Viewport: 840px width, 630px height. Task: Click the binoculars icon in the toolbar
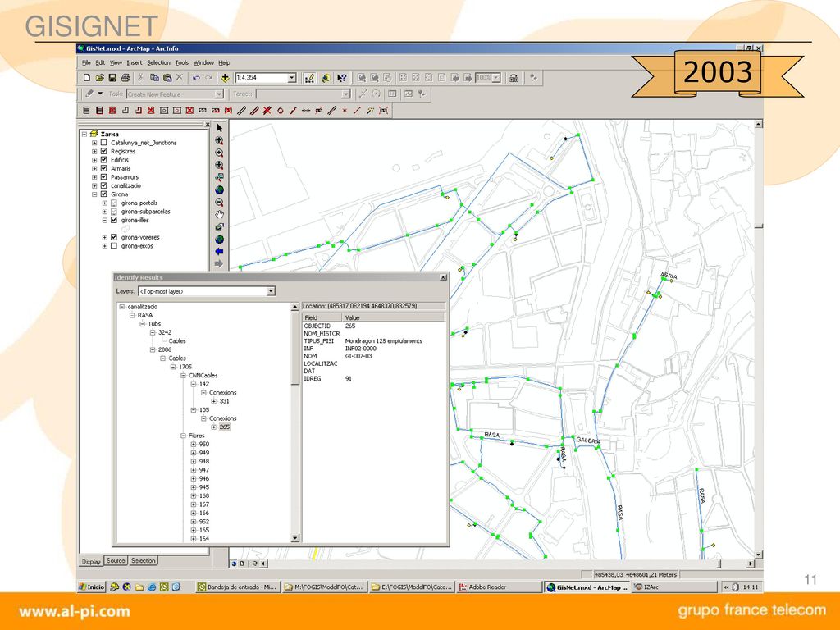point(514,78)
